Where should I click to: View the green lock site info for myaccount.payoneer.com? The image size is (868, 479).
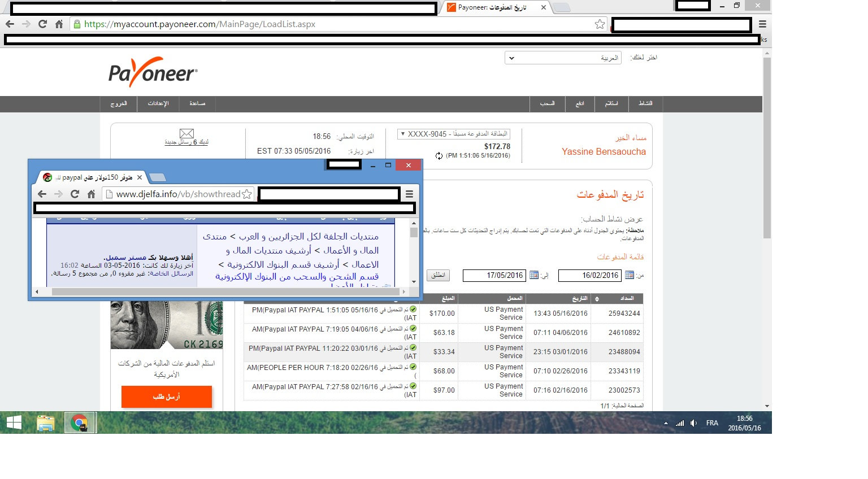click(77, 24)
